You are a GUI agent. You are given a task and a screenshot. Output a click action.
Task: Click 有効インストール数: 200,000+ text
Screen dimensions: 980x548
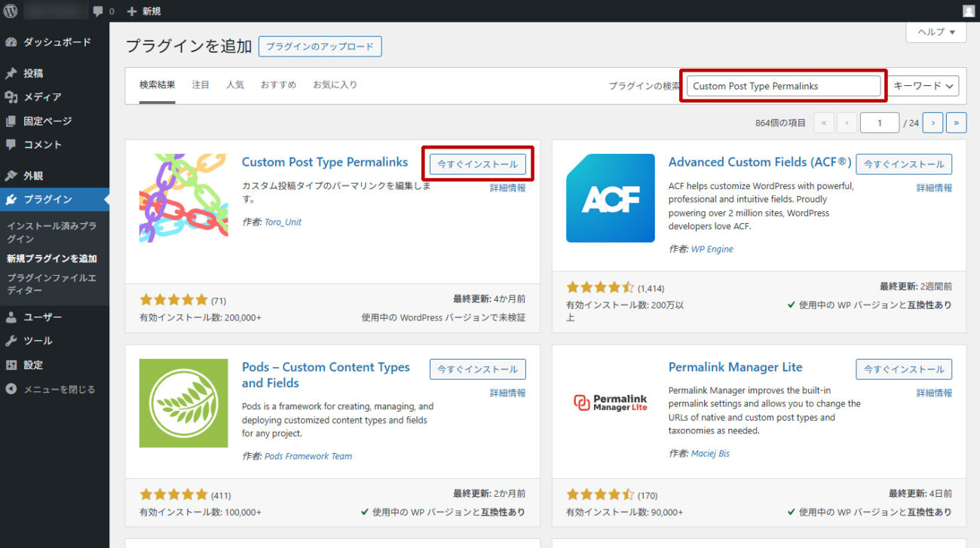(201, 317)
